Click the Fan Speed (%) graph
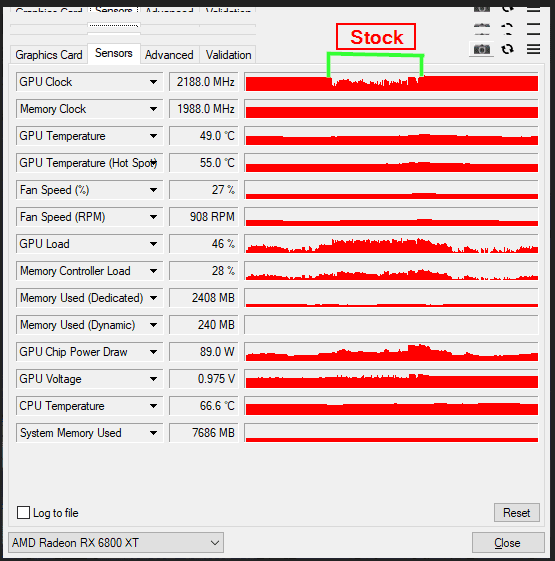555x561 pixels. point(391,190)
